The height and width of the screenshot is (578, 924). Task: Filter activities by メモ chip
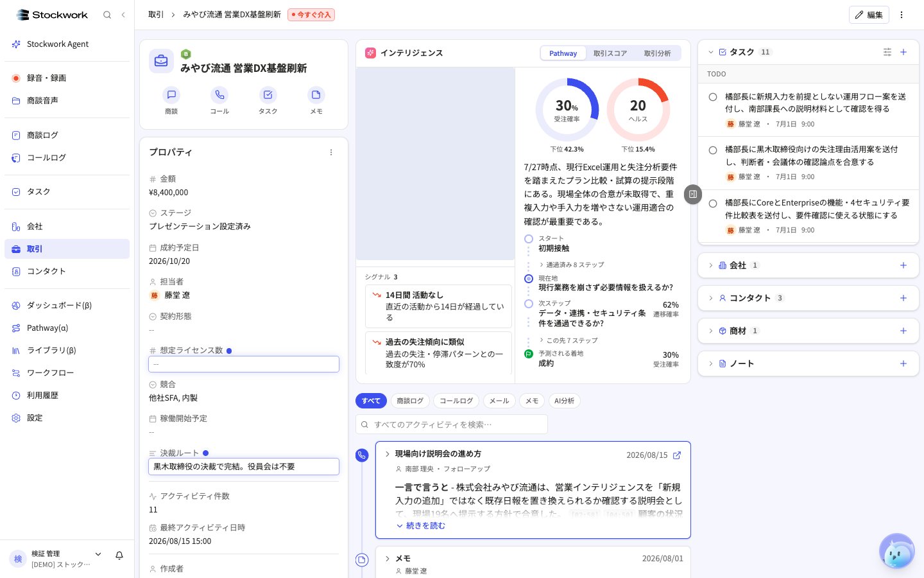[x=532, y=401]
